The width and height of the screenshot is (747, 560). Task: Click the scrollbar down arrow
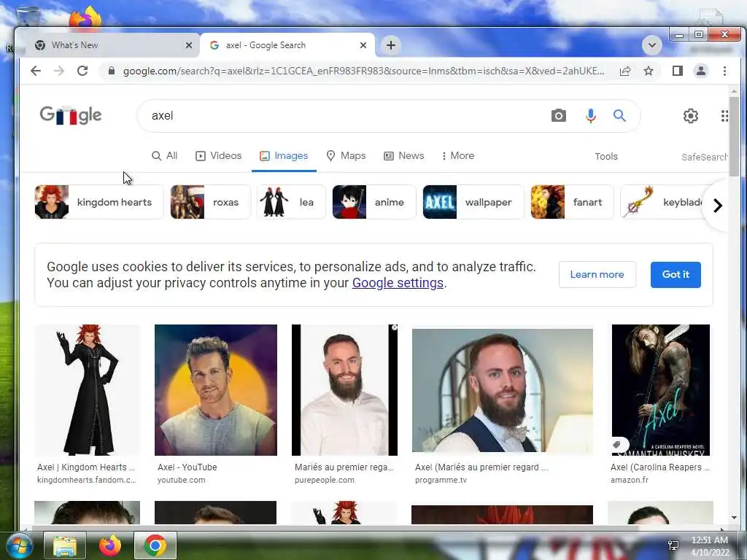click(x=734, y=518)
